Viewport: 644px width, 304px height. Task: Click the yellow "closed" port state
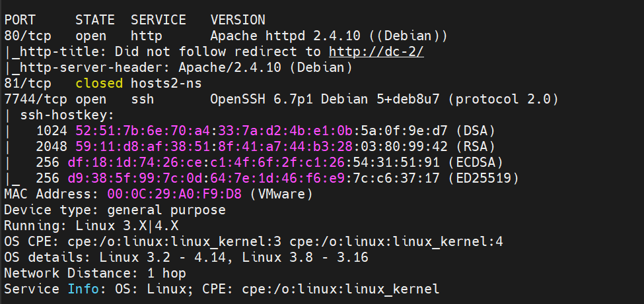click(99, 83)
